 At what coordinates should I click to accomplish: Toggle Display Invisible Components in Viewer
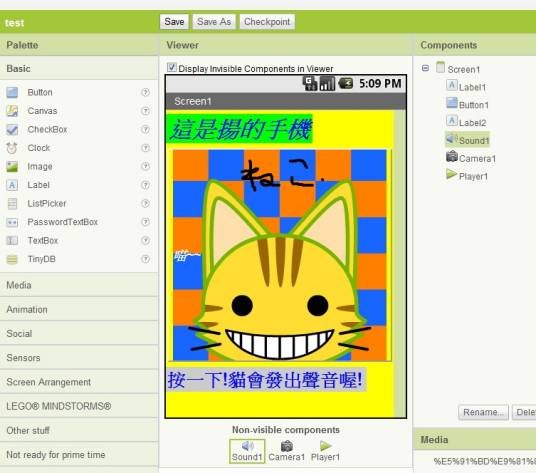point(172,67)
